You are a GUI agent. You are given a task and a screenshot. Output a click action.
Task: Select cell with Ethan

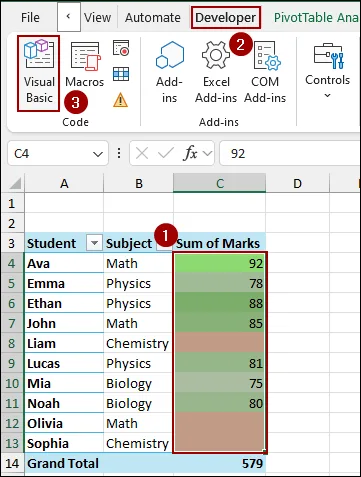point(64,303)
